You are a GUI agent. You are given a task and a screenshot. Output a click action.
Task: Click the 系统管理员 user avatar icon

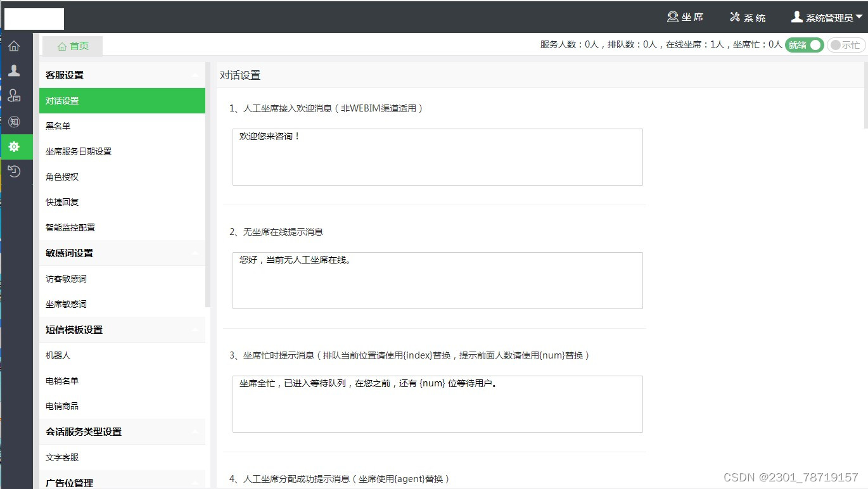coord(797,16)
